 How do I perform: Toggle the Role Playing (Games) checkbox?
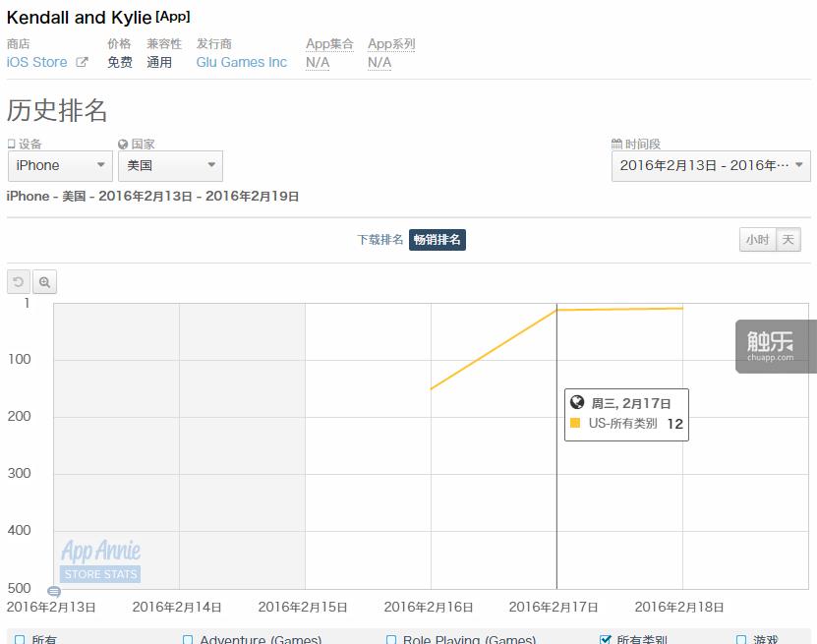[x=390, y=639]
